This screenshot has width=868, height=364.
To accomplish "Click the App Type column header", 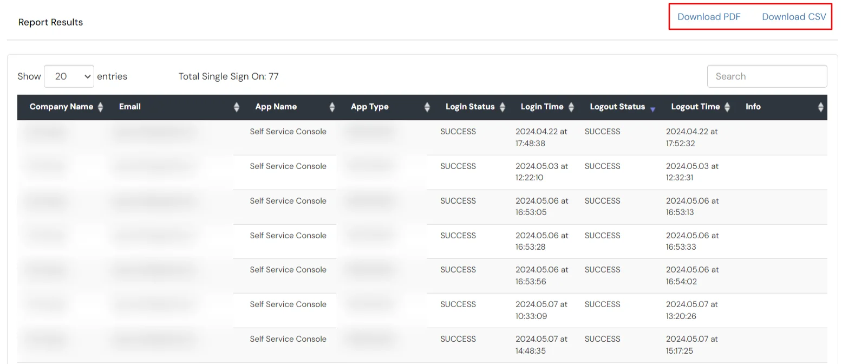I will pyautogui.click(x=370, y=107).
